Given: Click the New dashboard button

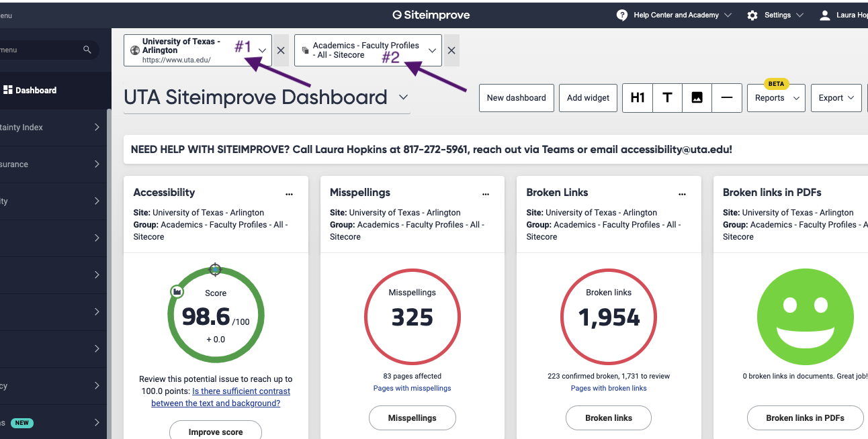Looking at the screenshot, I should (x=516, y=97).
